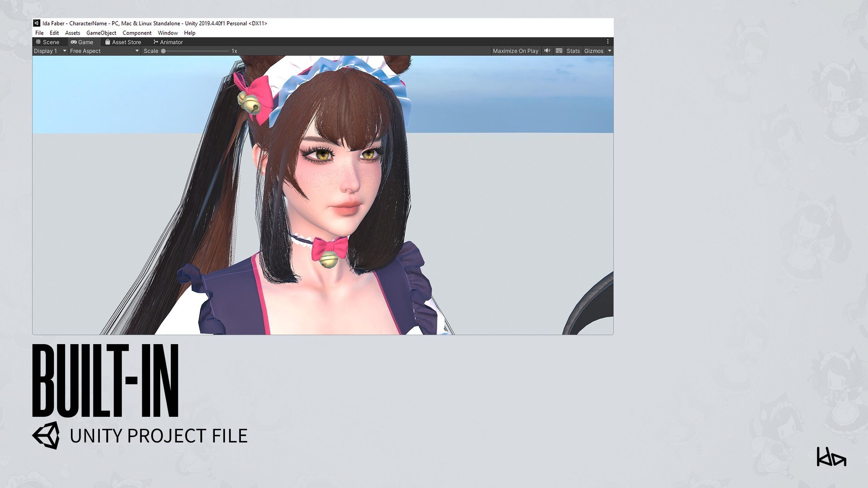The width and height of the screenshot is (868, 488).
Task: Open the GameObject menu
Action: [x=101, y=33]
